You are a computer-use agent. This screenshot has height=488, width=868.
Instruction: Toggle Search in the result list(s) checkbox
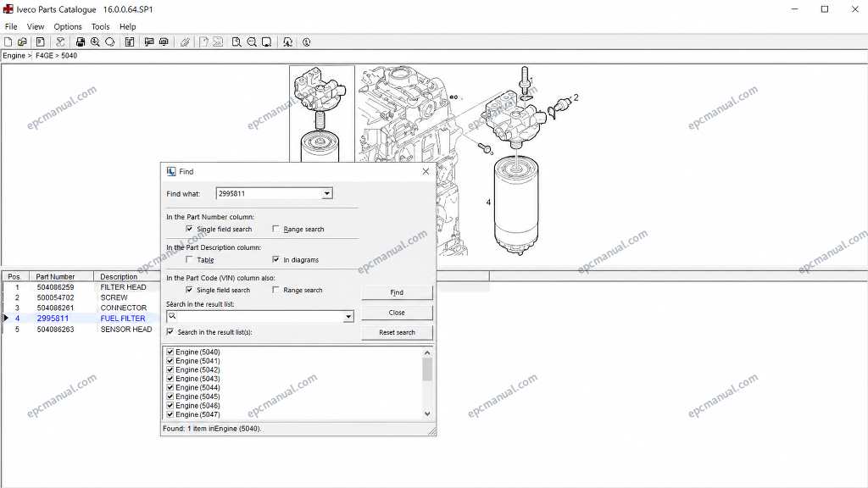[x=170, y=332]
